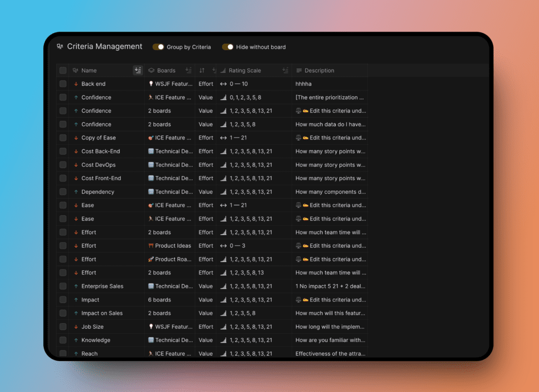Check the box for Cost DevOps row
The width and height of the screenshot is (539, 392).
[63, 165]
